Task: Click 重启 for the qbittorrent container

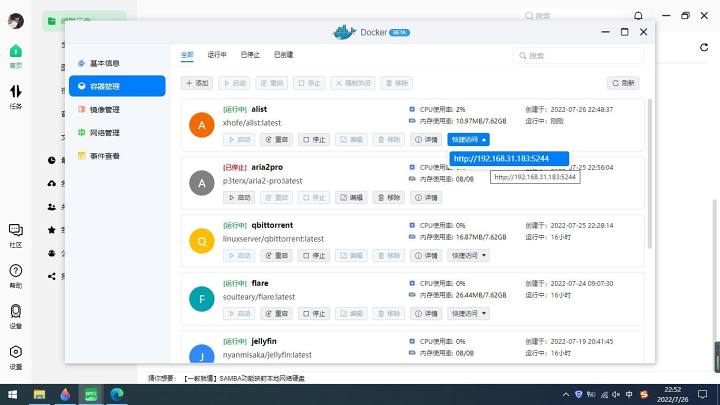Action: (276, 255)
